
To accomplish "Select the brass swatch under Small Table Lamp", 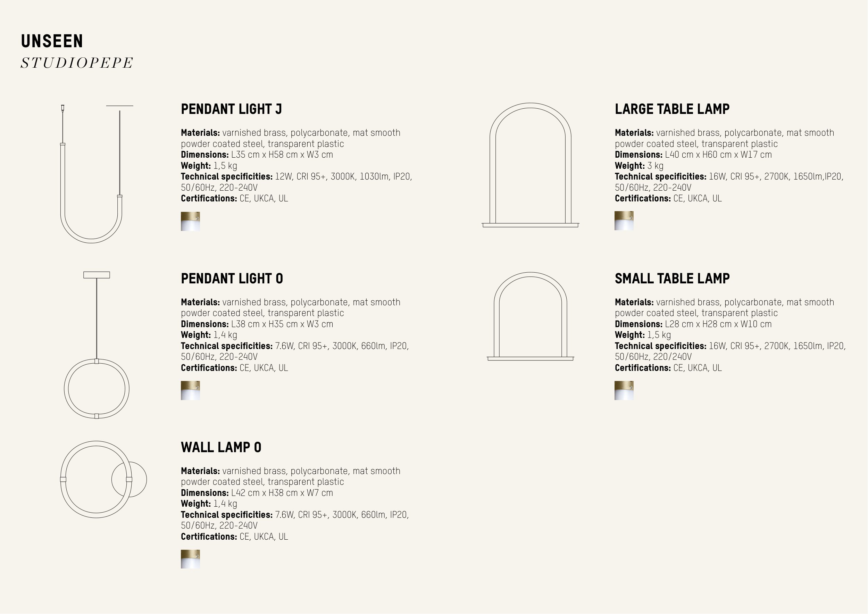I will click(x=624, y=391).
